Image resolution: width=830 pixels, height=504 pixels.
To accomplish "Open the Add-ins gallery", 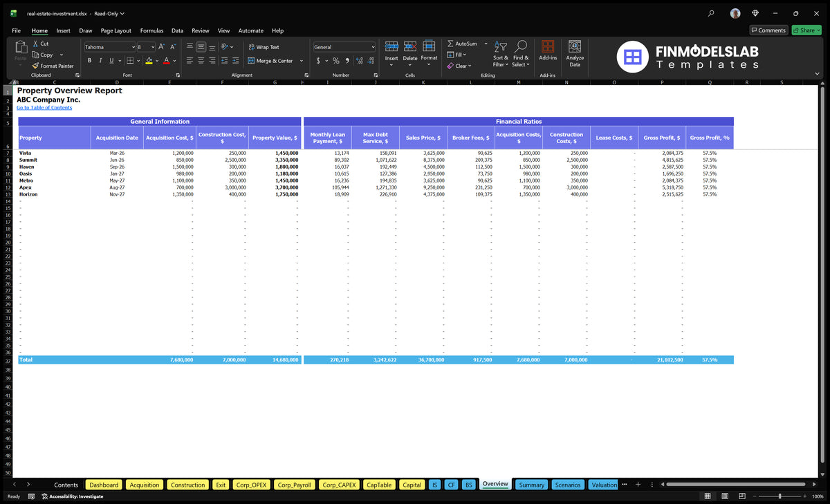I will coord(548,51).
